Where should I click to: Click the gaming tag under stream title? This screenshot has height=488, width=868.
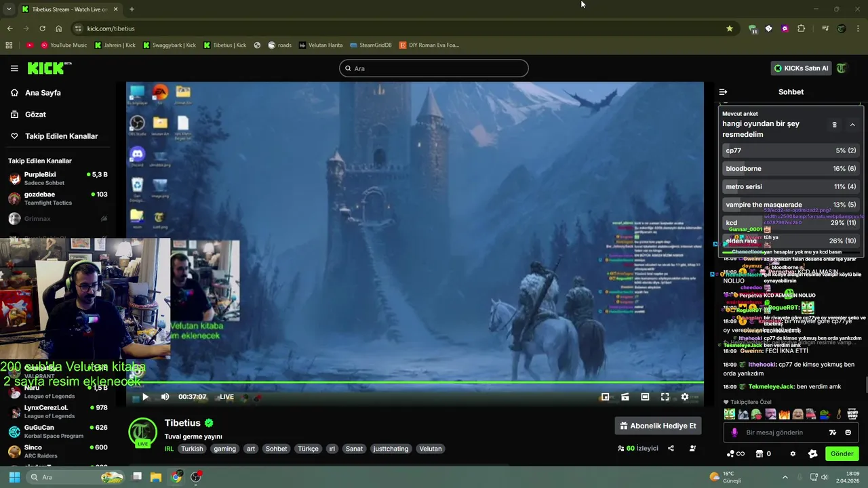click(x=225, y=449)
